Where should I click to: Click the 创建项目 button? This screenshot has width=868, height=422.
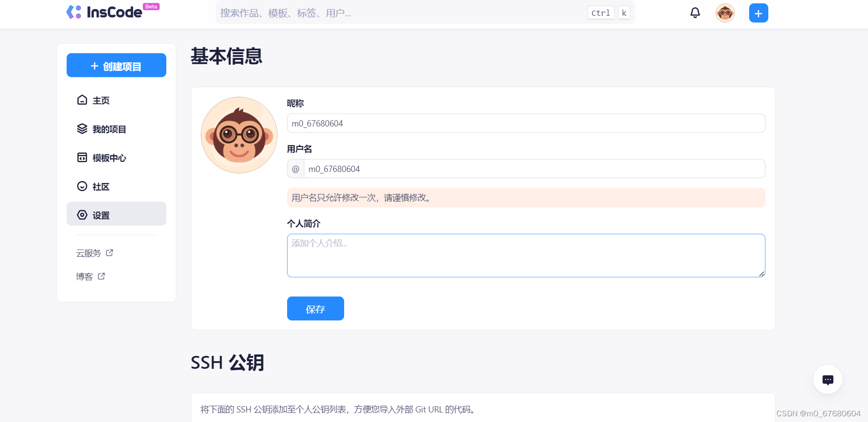point(116,65)
